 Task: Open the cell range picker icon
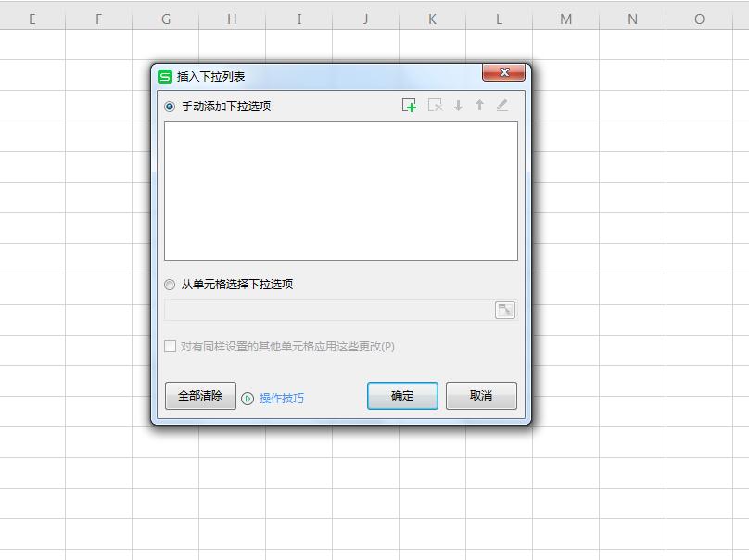click(504, 310)
